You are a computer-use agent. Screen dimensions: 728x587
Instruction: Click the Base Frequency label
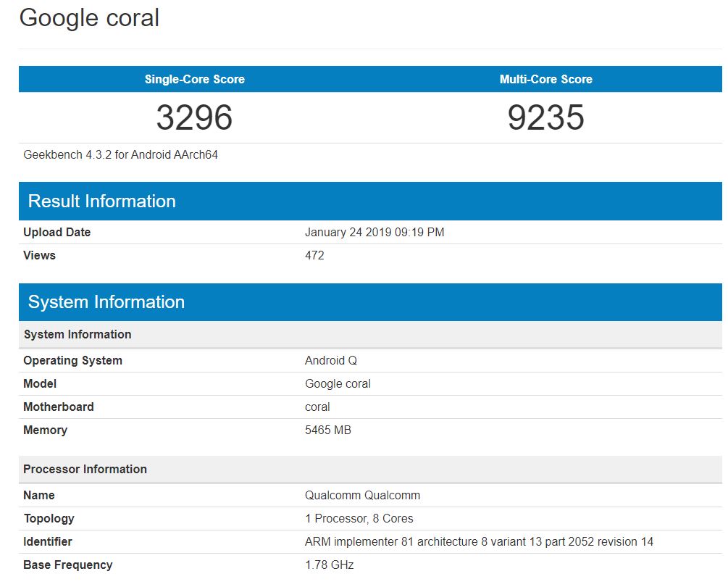(68, 565)
